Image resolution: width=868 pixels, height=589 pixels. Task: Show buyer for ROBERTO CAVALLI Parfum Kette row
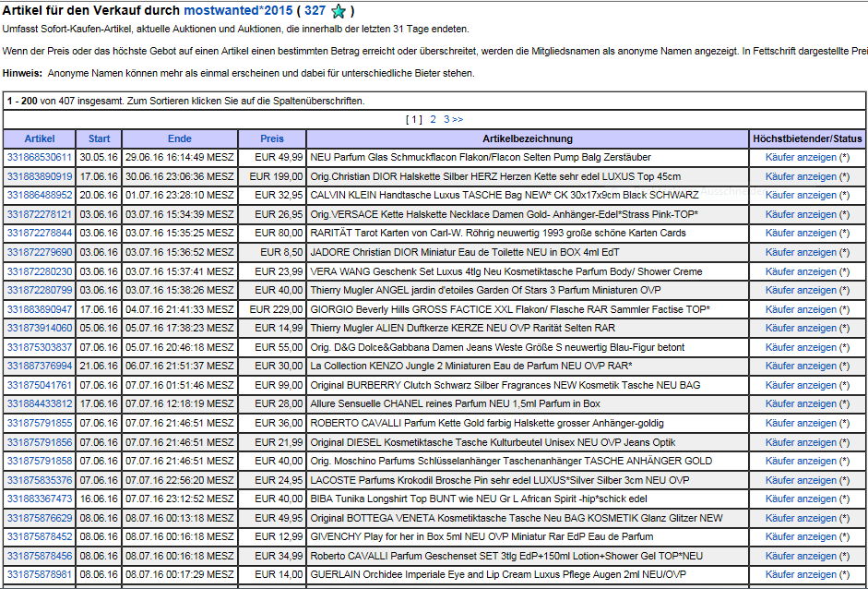click(x=801, y=424)
